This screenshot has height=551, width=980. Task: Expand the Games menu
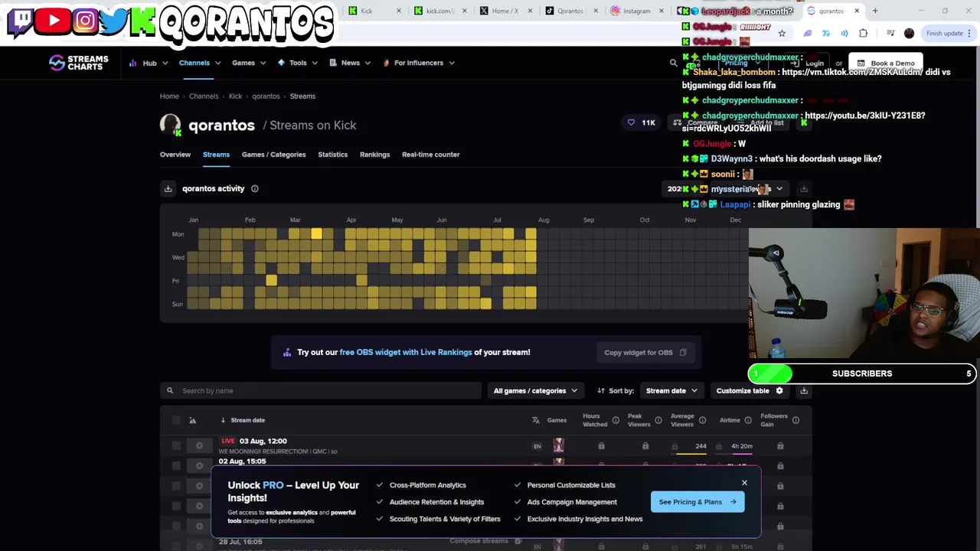249,63
